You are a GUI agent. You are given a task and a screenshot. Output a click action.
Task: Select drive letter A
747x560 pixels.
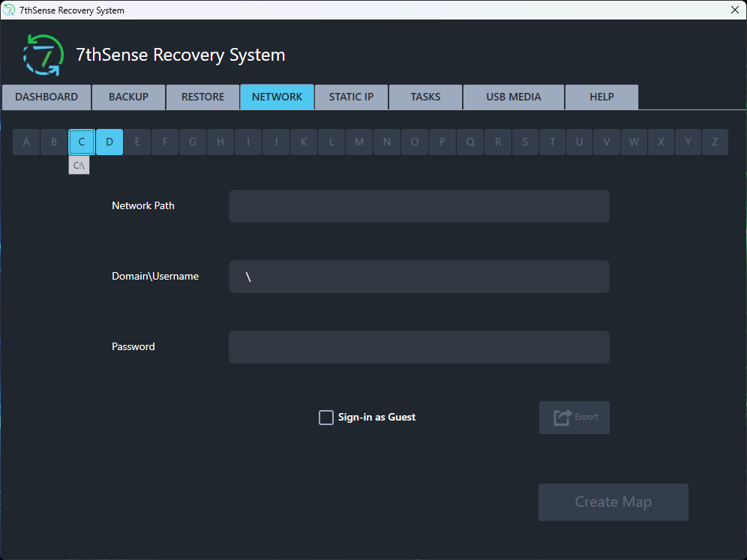tap(26, 142)
